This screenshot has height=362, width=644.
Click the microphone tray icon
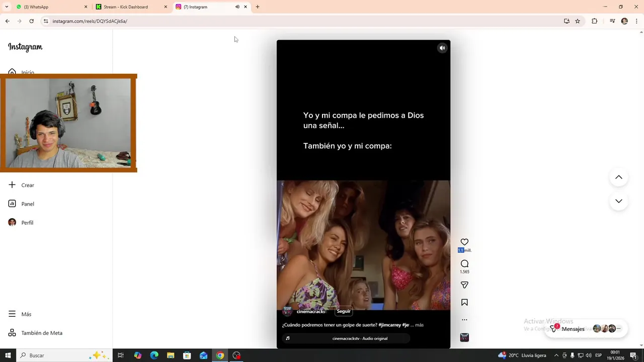click(x=572, y=355)
